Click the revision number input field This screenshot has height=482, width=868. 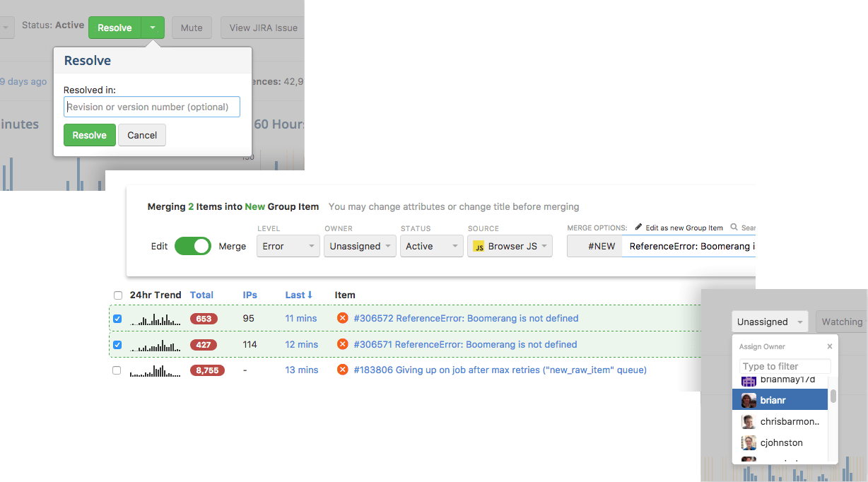click(151, 107)
